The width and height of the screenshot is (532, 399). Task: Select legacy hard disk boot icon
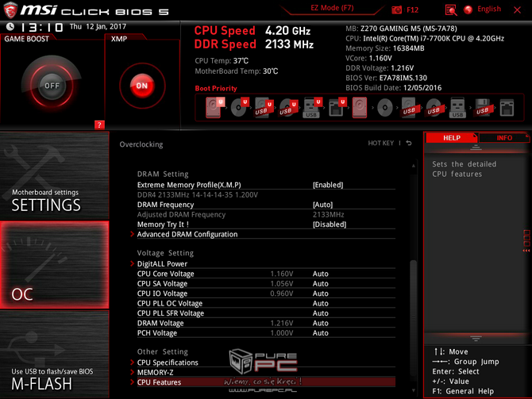click(360, 107)
